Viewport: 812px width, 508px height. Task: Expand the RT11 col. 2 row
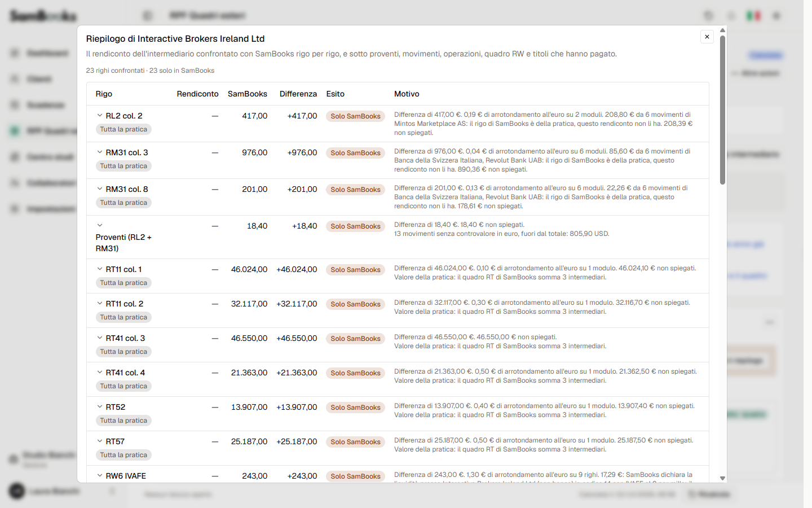[x=100, y=304]
